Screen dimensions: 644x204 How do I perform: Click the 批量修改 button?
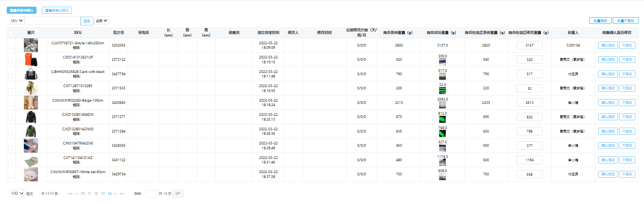click(600, 21)
